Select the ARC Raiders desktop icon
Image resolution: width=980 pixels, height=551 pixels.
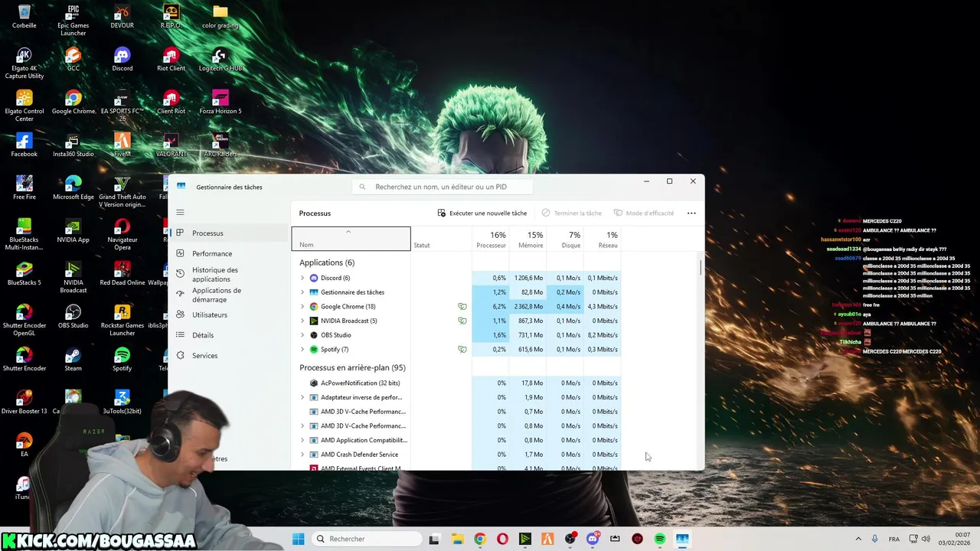coord(220,145)
